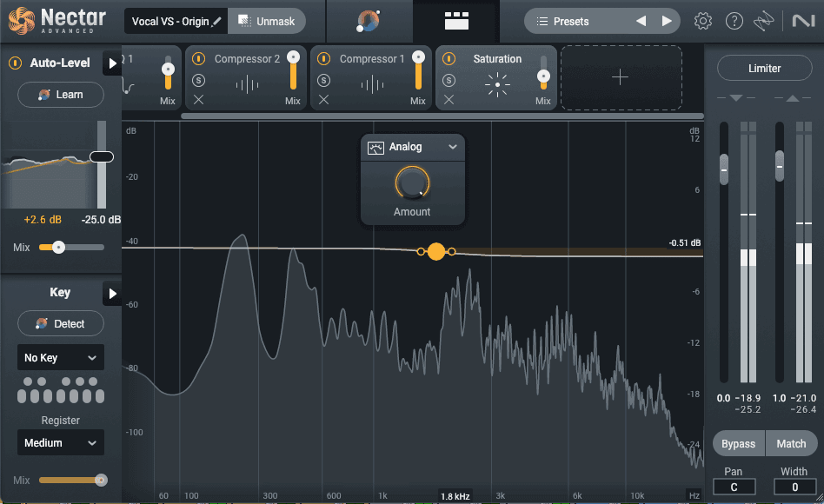Toggle Saturation power button
Screen dimensions: 824x504
pos(449,58)
